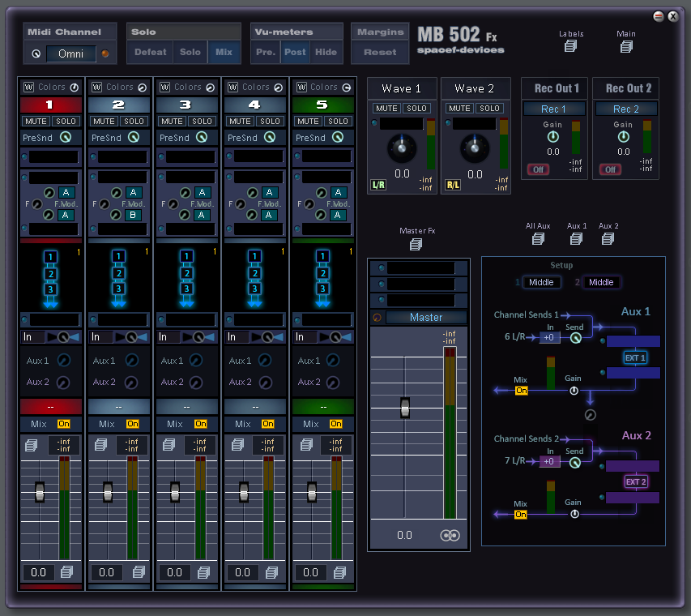The width and height of the screenshot is (691, 616).
Task: Click the Rec Out 2 Off button
Action: pyautogui.click(x=610, y=169)
